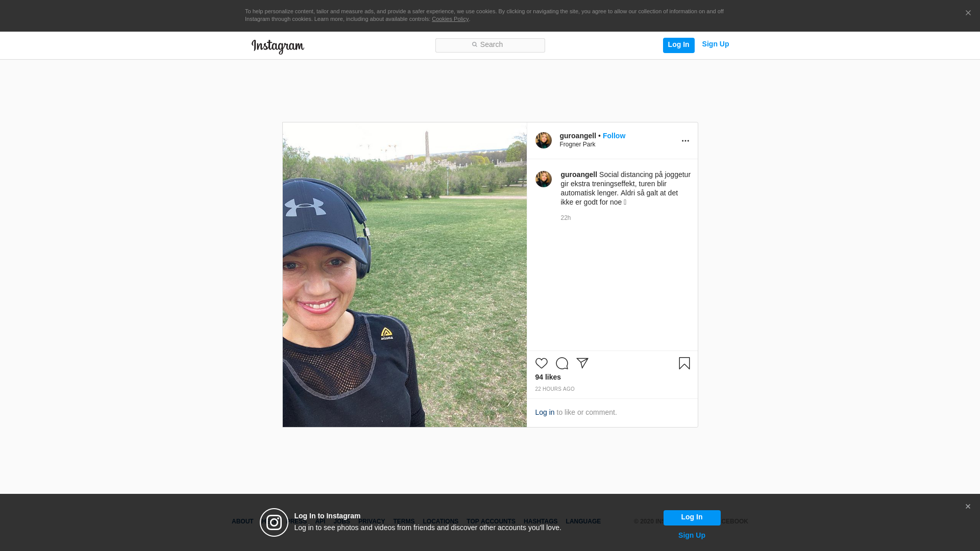Click the Instagram camera icon in the bottom banner

click(274, 522)
